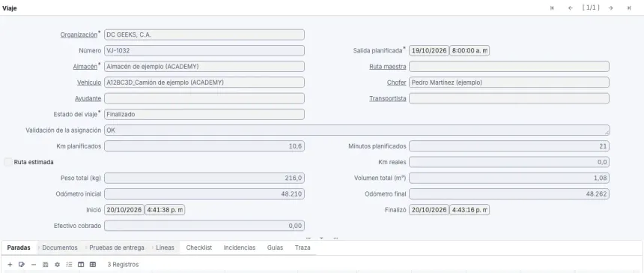Click the Inició time field
This screenshot has height=273, width=644.
coord(165,210)
